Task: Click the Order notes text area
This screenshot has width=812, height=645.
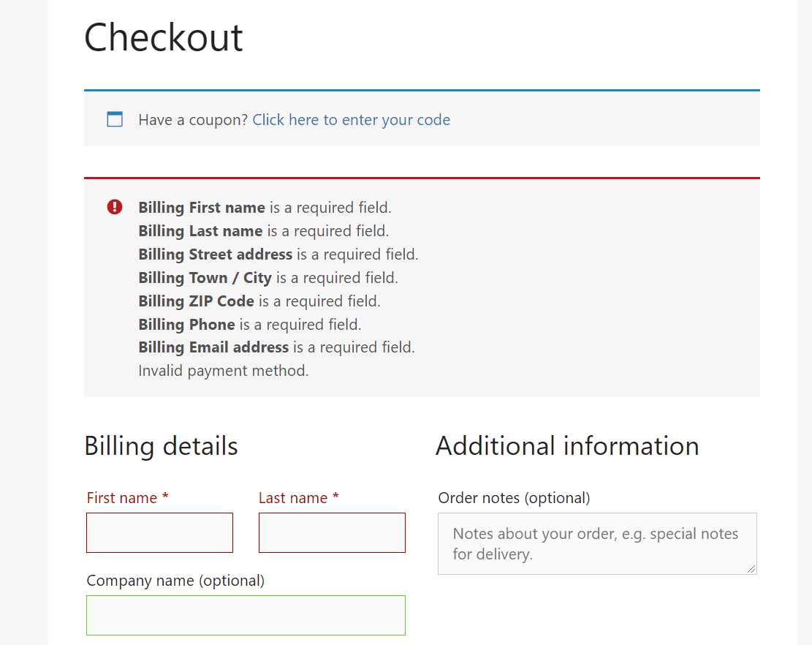Action: pos(597,543)
